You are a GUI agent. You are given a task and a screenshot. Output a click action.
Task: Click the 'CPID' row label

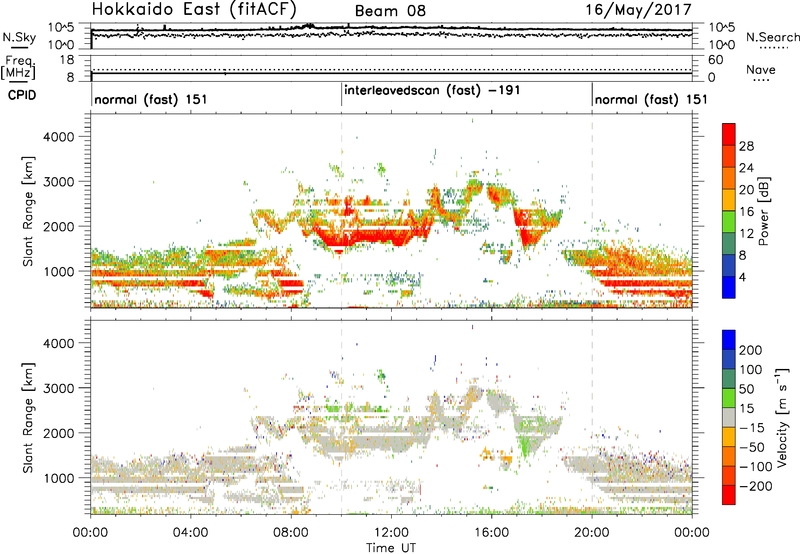22,95
